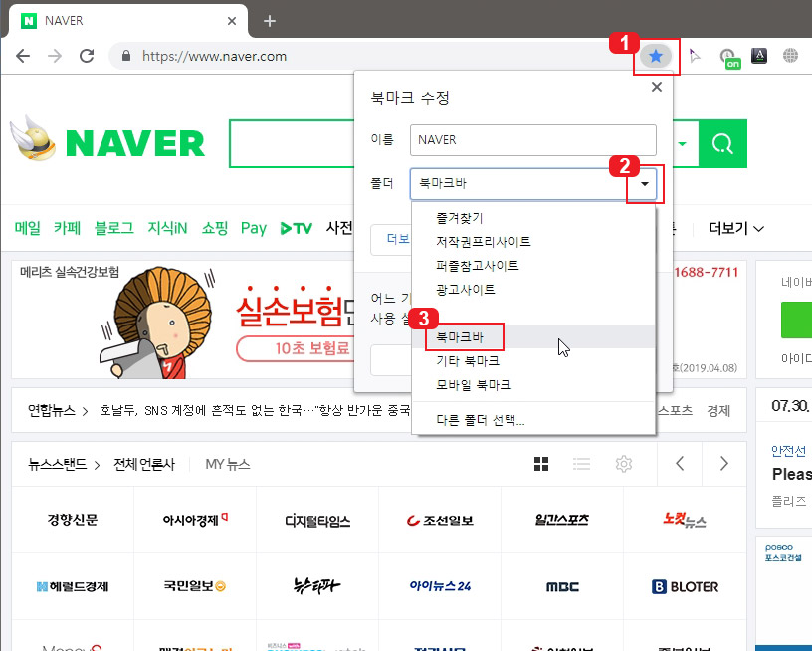This screenshot has width=812, height=651.
Task: Go to previous news stand page
Action: pyautogui.click(x=680, y=463)
